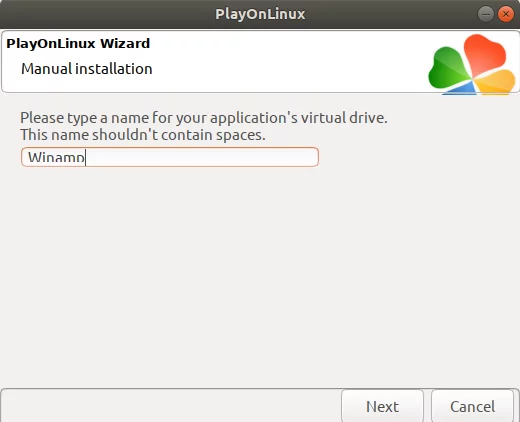Click the red petal of the logo
Viewport: 520px width, 422px height.
[485, 53]
